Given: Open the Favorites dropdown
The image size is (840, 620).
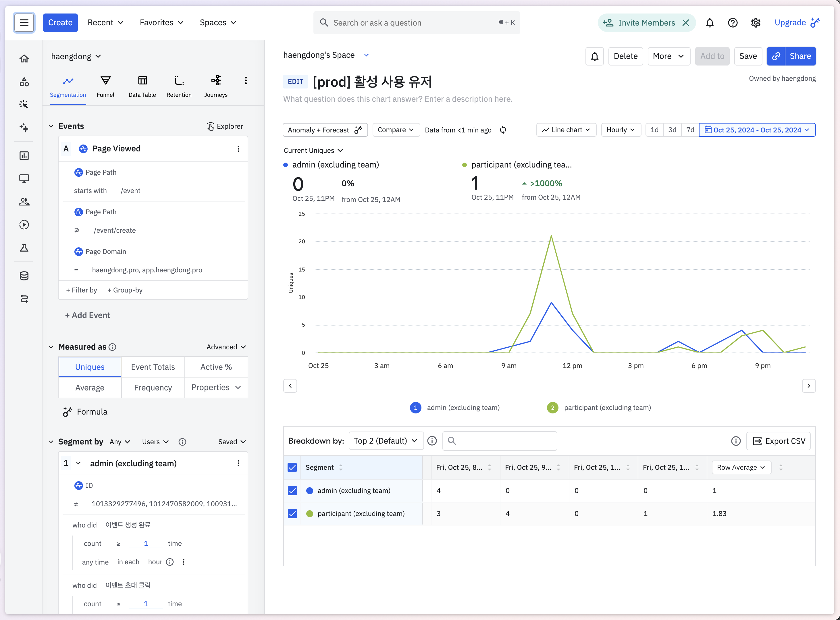Looking at the screenshot, I should [x=161, y=23].
